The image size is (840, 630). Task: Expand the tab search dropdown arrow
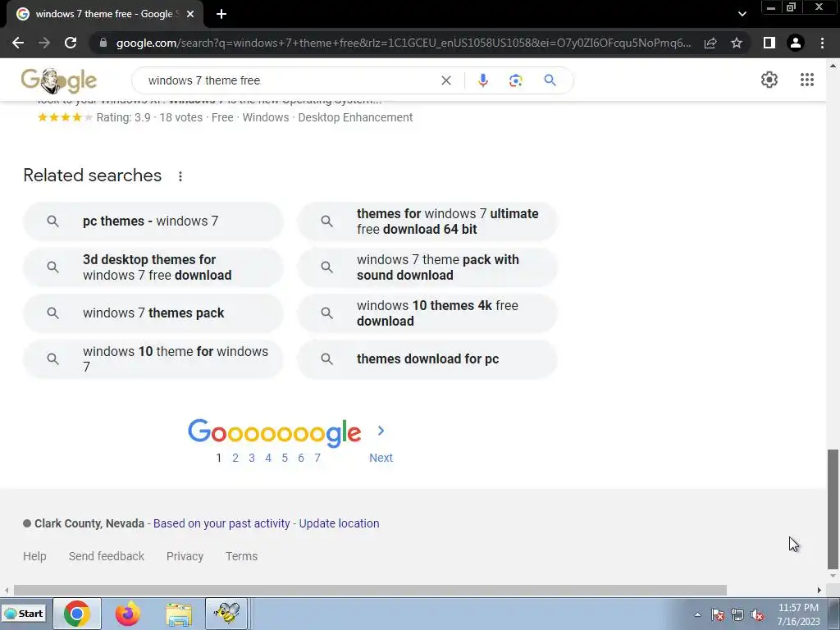click(x=742, y=14)
